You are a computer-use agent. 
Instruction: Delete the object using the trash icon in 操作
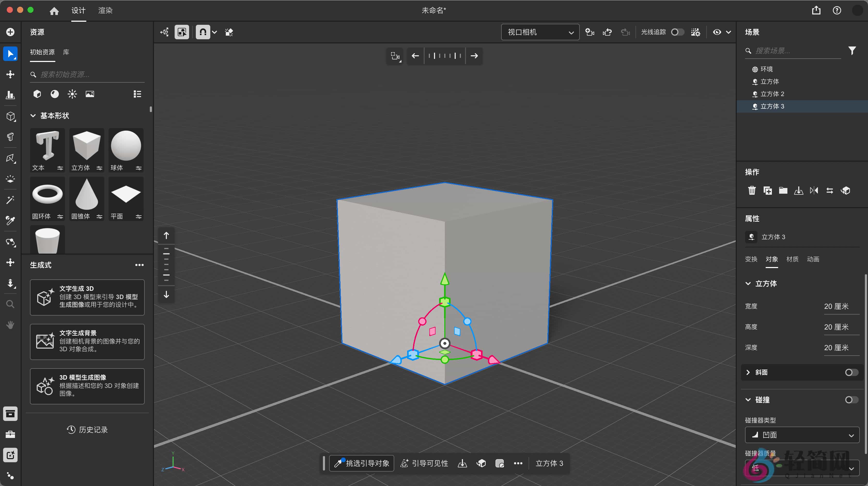click(x=753, y=190)
